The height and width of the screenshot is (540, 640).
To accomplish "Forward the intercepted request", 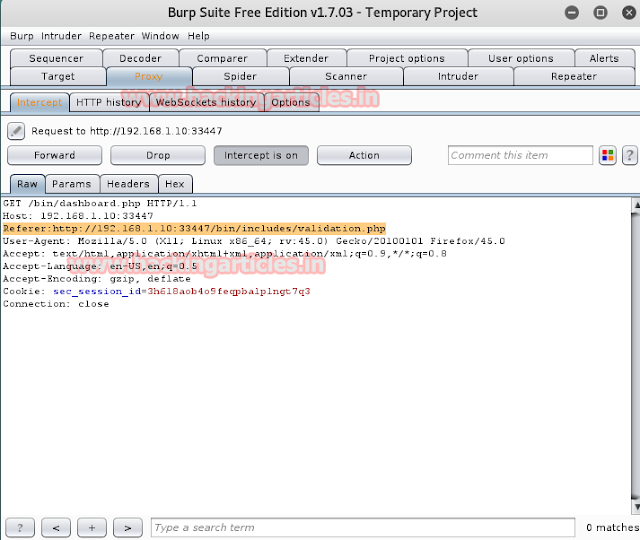I will pyautogui.click(x=55, y=156).
